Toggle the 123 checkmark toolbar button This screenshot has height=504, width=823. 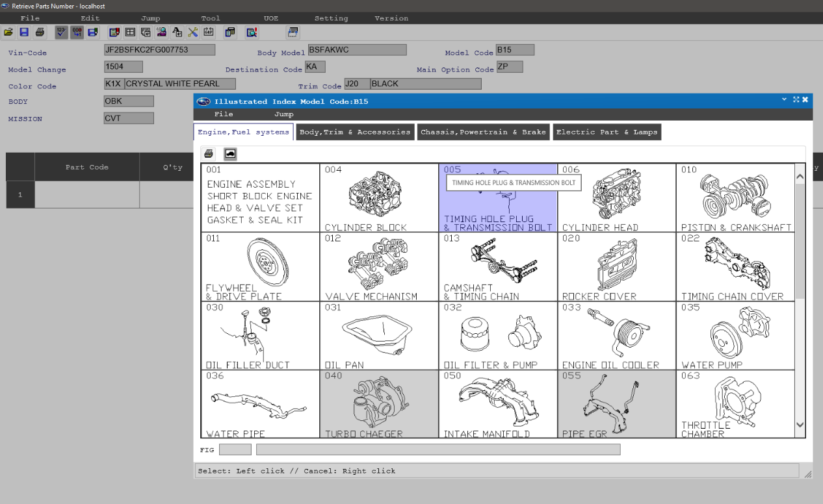[62, 32]
